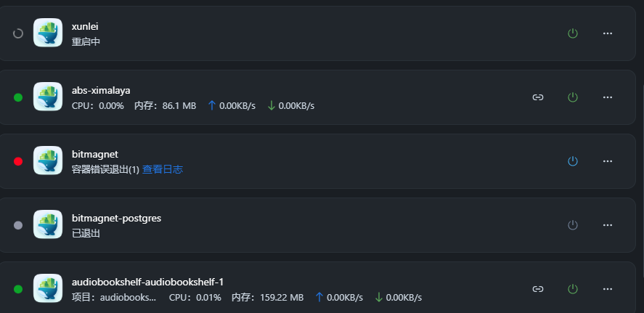Click the audiobookshelf-audiobookshelf-1 container icon
The width and height of the screenshot is (644, 313).
coord(48,289)
